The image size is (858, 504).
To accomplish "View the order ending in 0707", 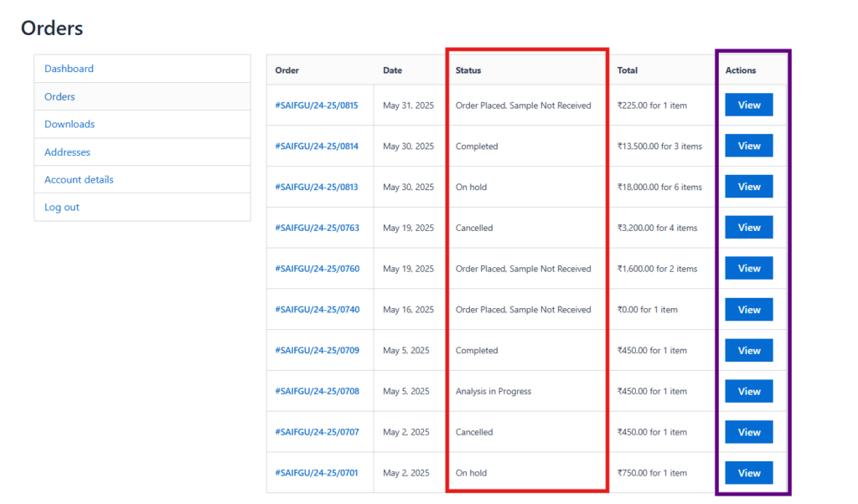I will click(x=749, y=432).
